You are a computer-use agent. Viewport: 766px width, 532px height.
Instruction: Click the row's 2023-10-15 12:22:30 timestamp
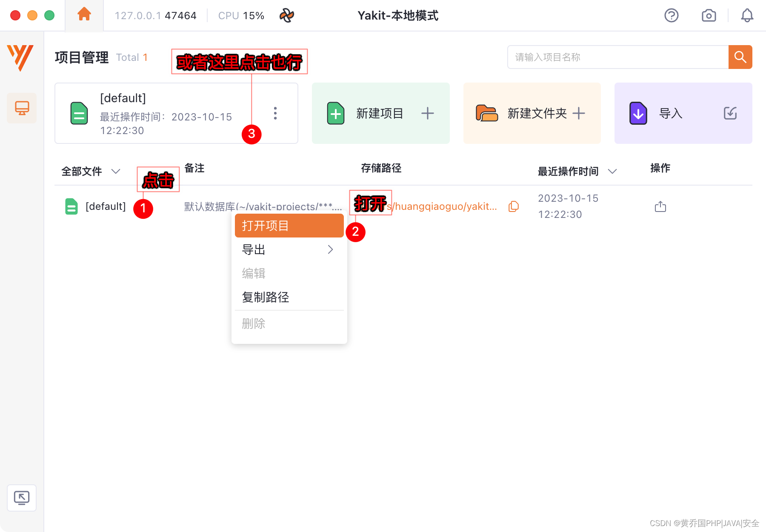coord(568,206)
